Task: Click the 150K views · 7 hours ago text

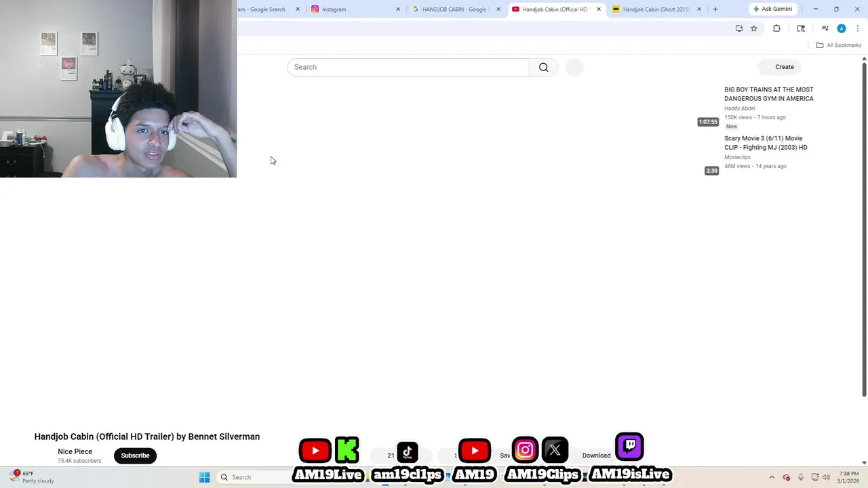Action: 755,117
